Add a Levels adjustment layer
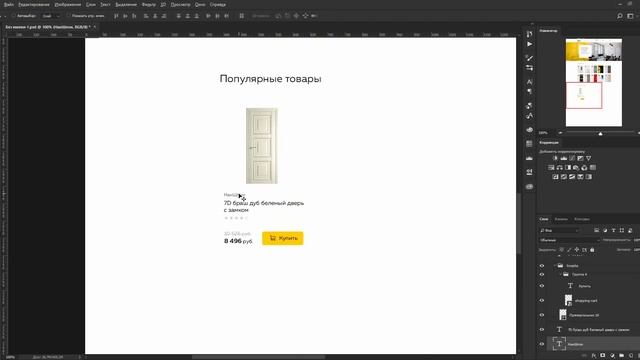This screenshot has height=360, width=640. click(564, 158)
